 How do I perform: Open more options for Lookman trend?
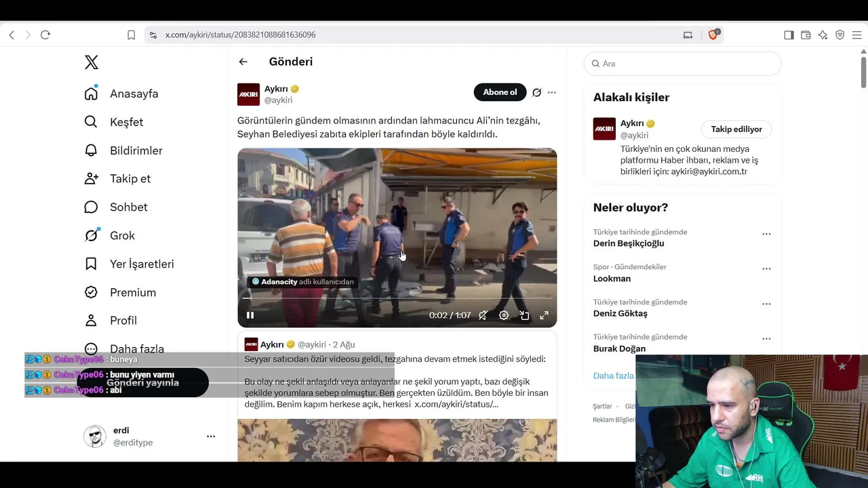pyautogui.click(x=766, y=269)
